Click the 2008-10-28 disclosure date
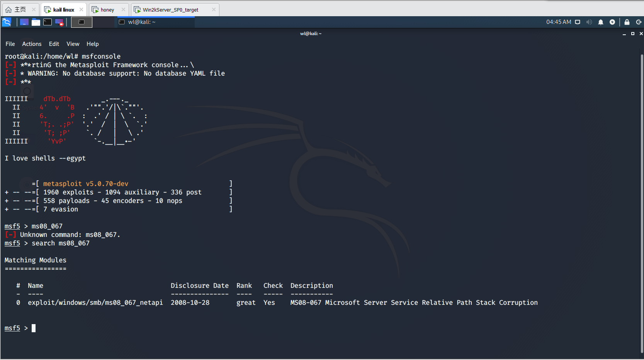Screen dimensions: 644x360 pyautogui.click(x=190, y=303)
